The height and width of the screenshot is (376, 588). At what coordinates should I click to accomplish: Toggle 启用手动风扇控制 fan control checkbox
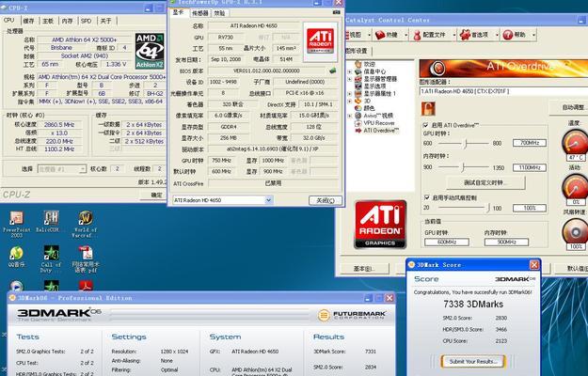[x=427, y=197]
